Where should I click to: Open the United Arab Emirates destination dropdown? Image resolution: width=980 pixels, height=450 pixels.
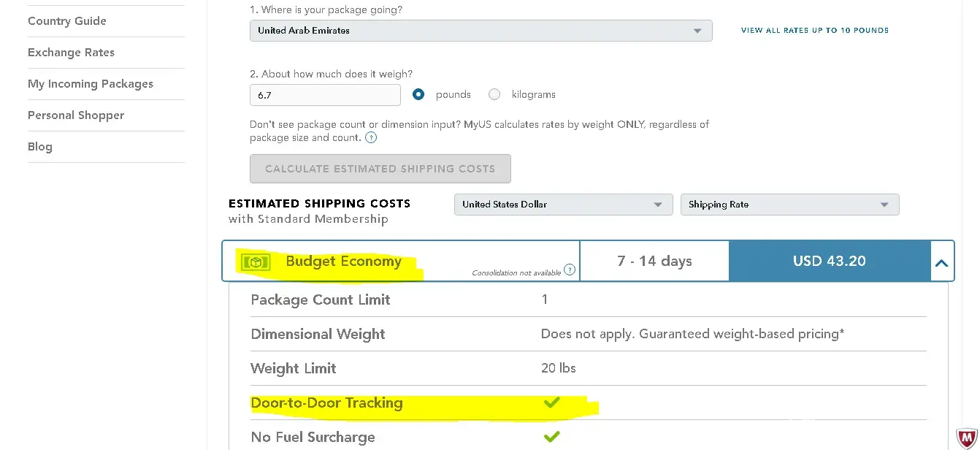pyautogui.click(x=481, y=31)
